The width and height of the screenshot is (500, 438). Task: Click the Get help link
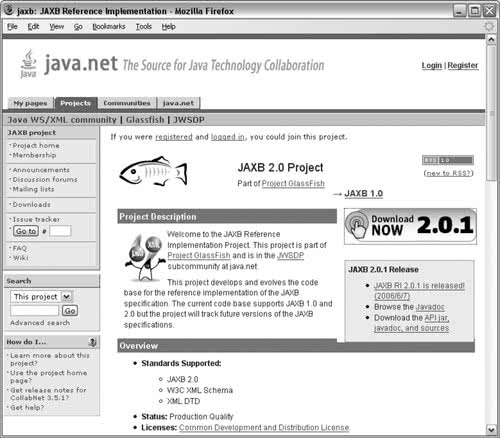(27, 408)
